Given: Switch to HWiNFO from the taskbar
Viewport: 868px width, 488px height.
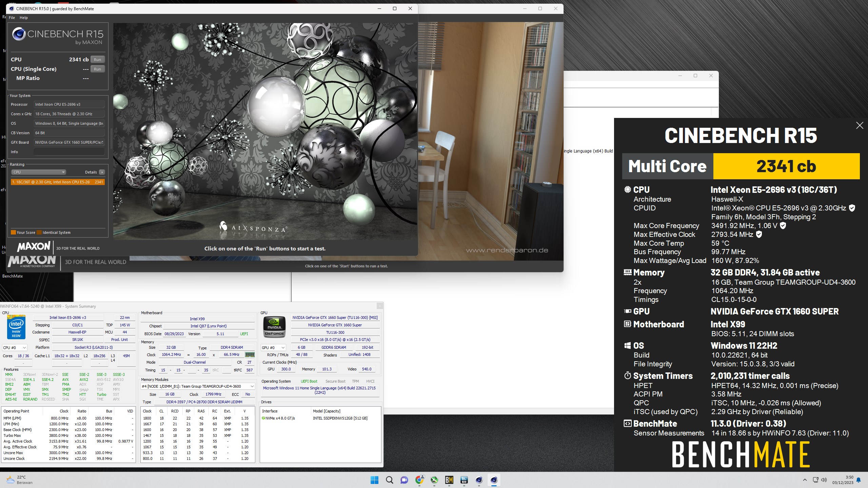Looking at the screenshot, I should click(464, 480).
